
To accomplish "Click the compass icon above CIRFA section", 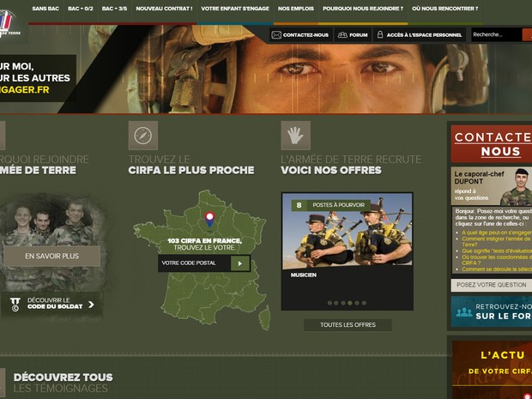I will pos(143,136).
